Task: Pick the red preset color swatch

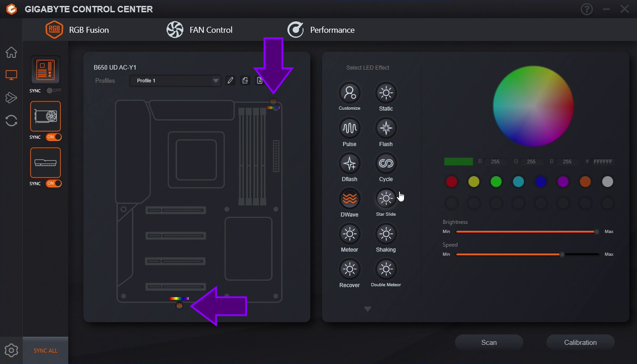Action: pos(451,181)
